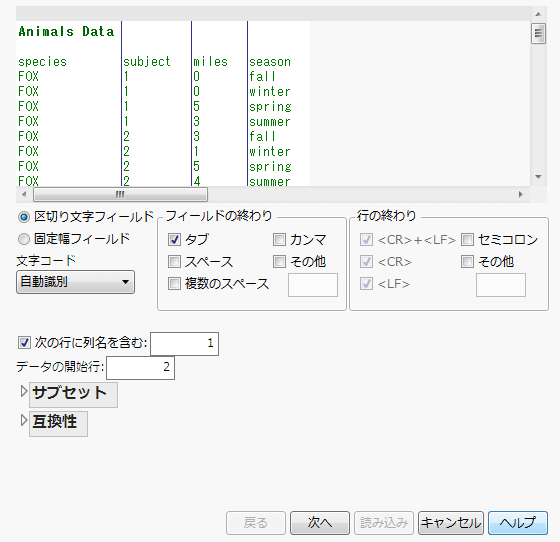560x542 pixels.
Task: Open the 文字コード 自動識別 dropdown
Action: 75,282
